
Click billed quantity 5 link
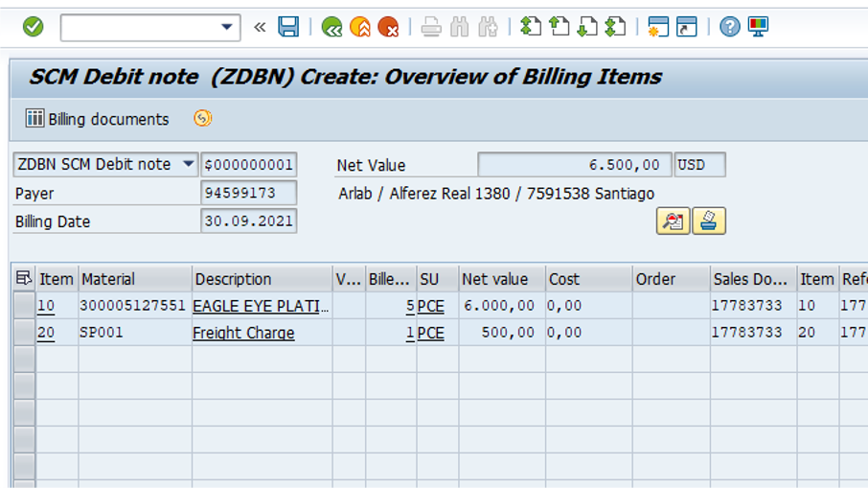(x=410, y=306)
